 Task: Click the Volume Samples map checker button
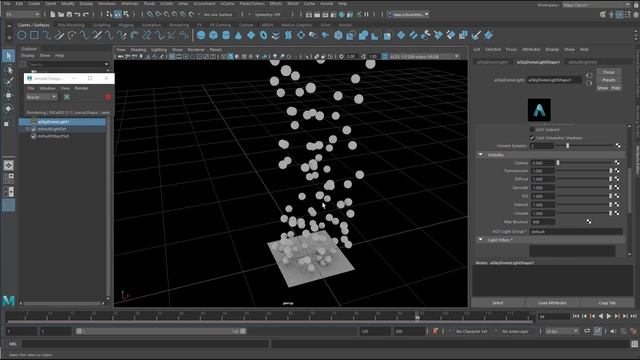(618, 146)
